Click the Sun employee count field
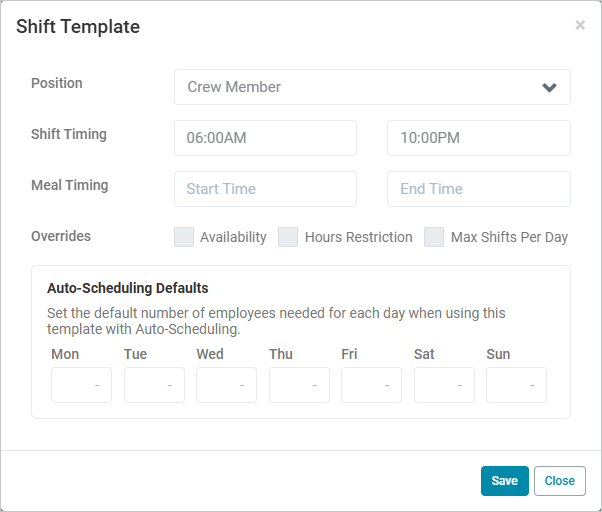The height and width of the screenshot is (512, 602). 516,385
